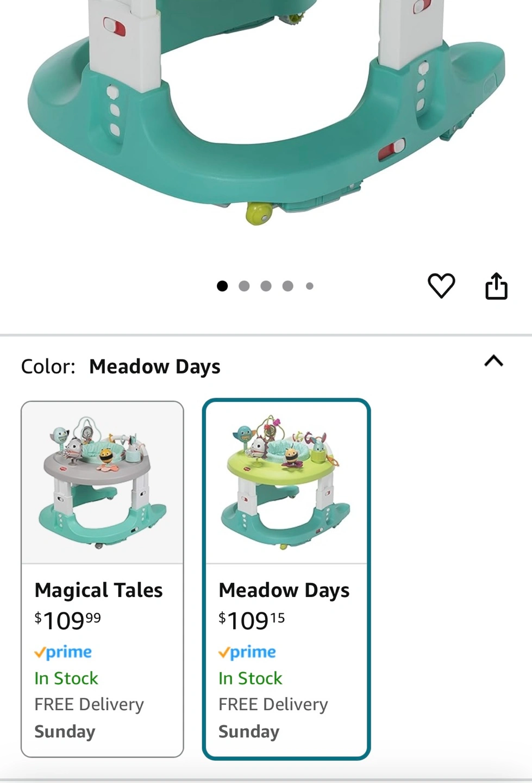Viewport: 532px width, 783px height.
Task: Tap the Magical Tales option title
Action: pos(98,590)
